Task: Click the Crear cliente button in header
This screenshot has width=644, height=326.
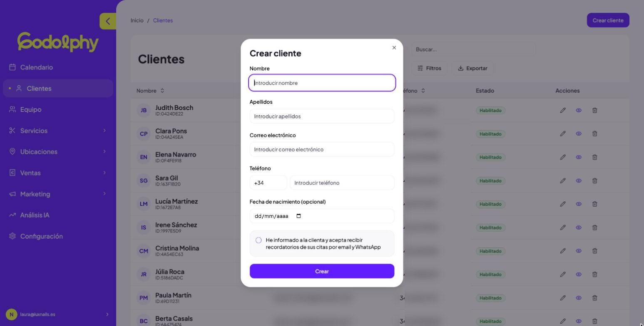Action: [x=608, y=20]
